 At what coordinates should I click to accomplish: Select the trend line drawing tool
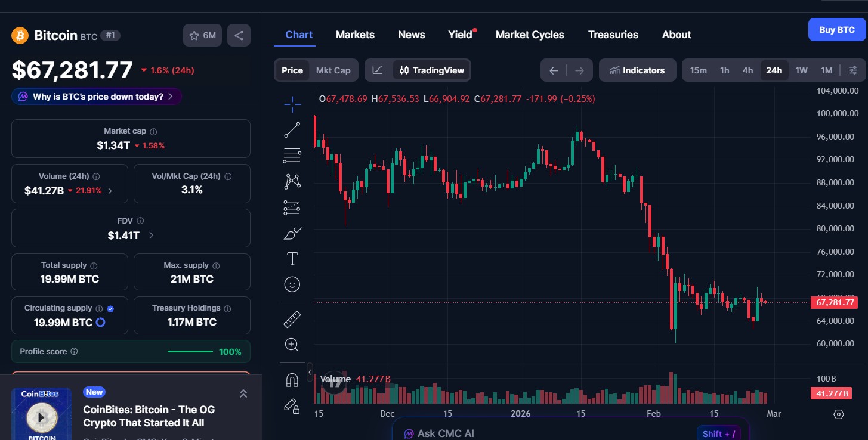pos(292,129)
